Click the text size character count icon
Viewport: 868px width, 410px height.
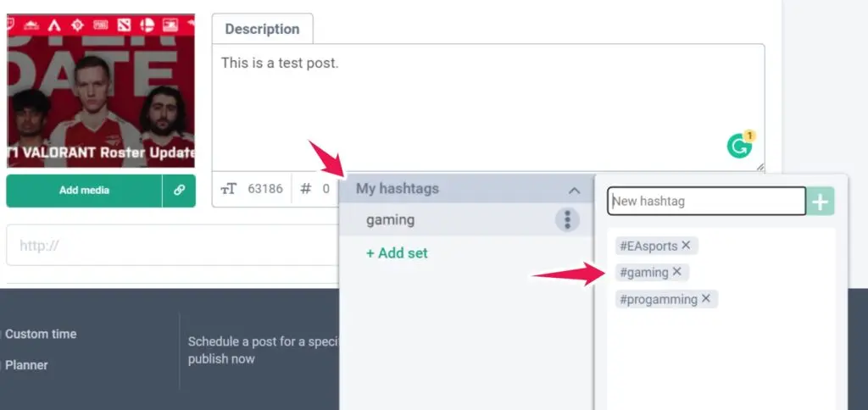pyautogui.click(x=229, y=189)
